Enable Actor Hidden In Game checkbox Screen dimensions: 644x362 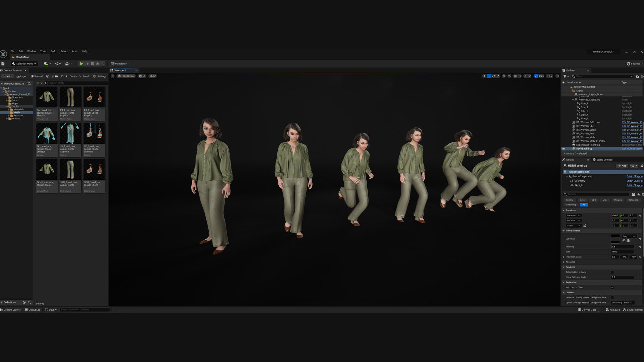tap(612, 272)
